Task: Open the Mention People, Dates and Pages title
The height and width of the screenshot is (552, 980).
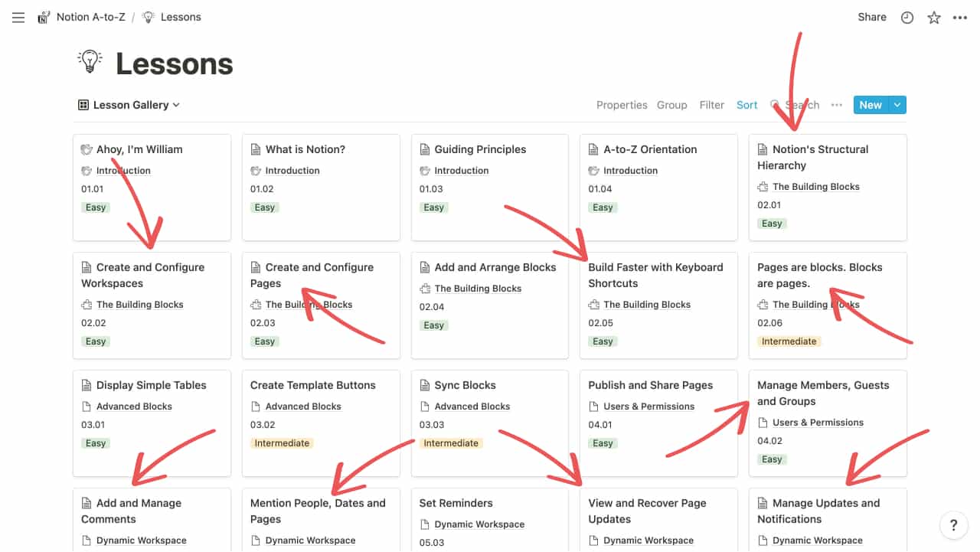Action: coord(318,511)
